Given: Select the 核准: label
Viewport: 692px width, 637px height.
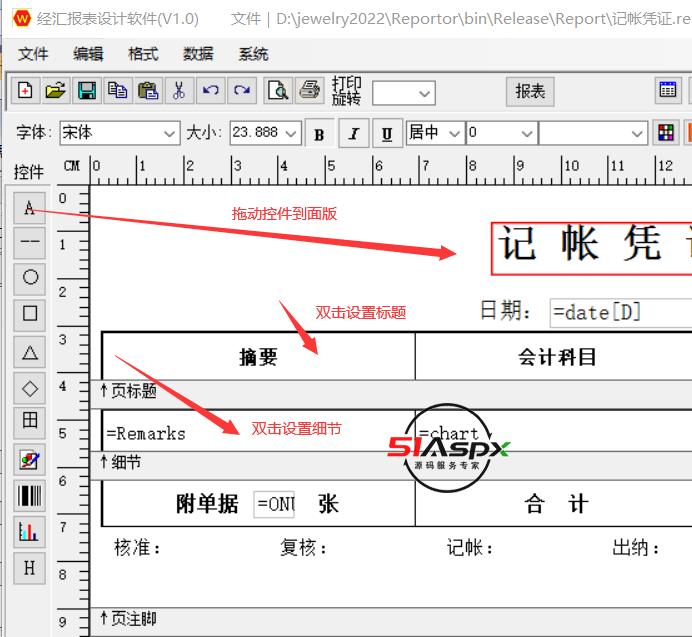Looking at the screenshot, I should 137,548.
